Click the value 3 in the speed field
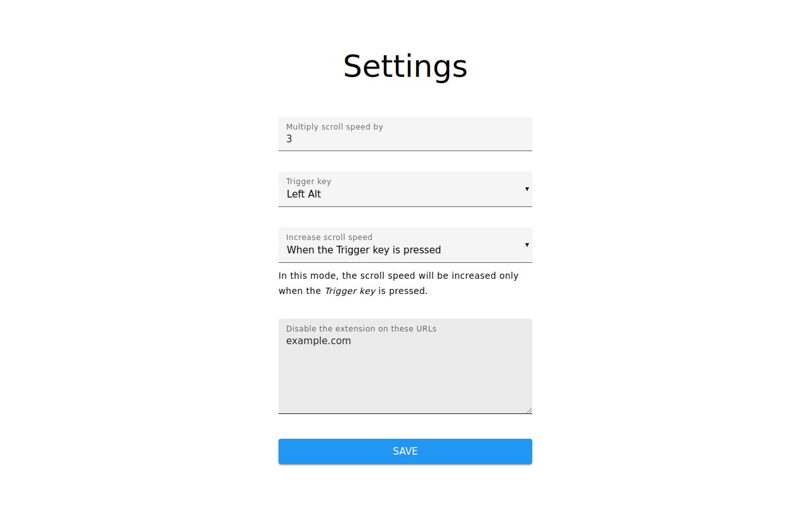 (x=289, y=138)
